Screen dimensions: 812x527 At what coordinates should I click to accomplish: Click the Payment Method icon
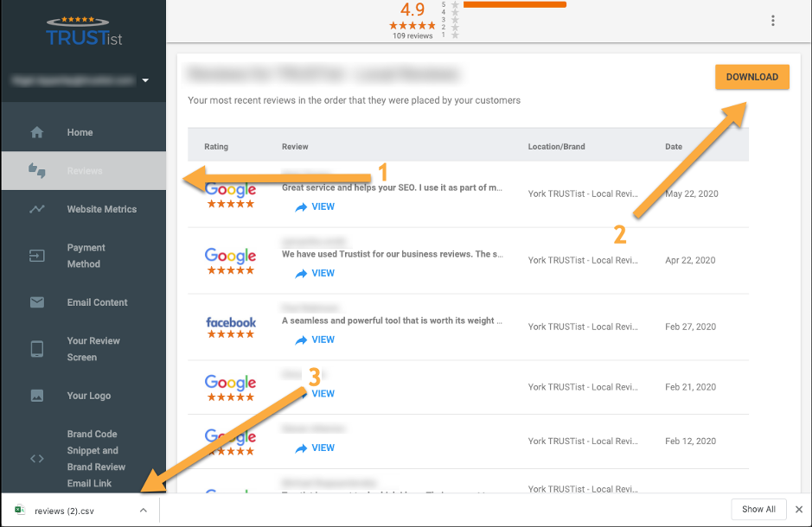tap(37, 256)
